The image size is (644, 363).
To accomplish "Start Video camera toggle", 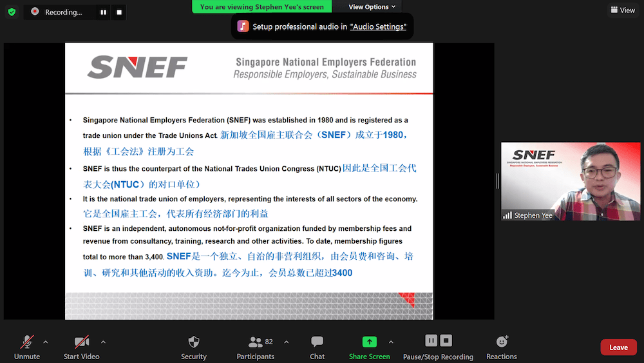I will click(81, 346).
